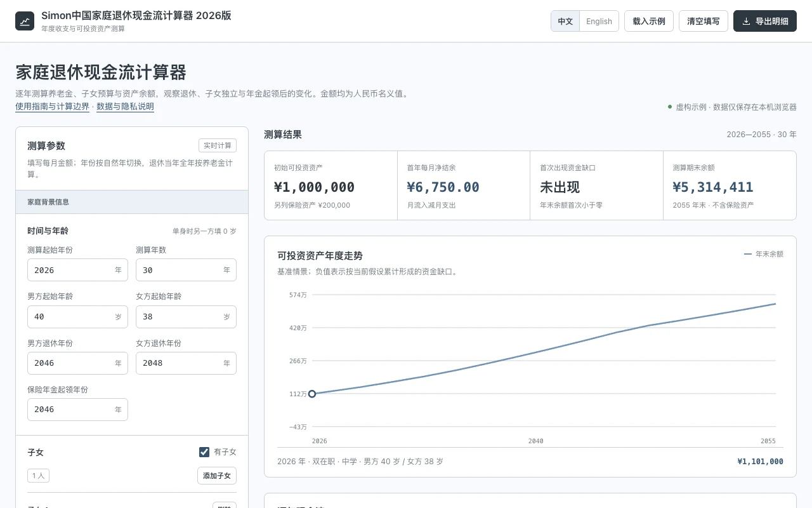Uncheck the 有子女 checkbox
The height and width of the screenshot is (508, 812).
pyautogui.click(x=204, y=452)
